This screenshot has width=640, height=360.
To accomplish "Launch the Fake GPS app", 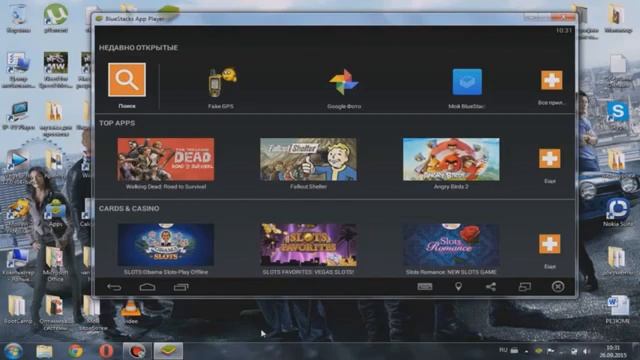I will [x=222, y=82].
